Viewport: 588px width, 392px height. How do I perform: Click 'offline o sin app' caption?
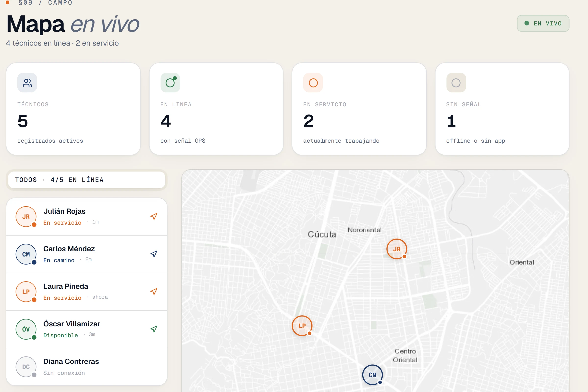click(x=476, y=141)
